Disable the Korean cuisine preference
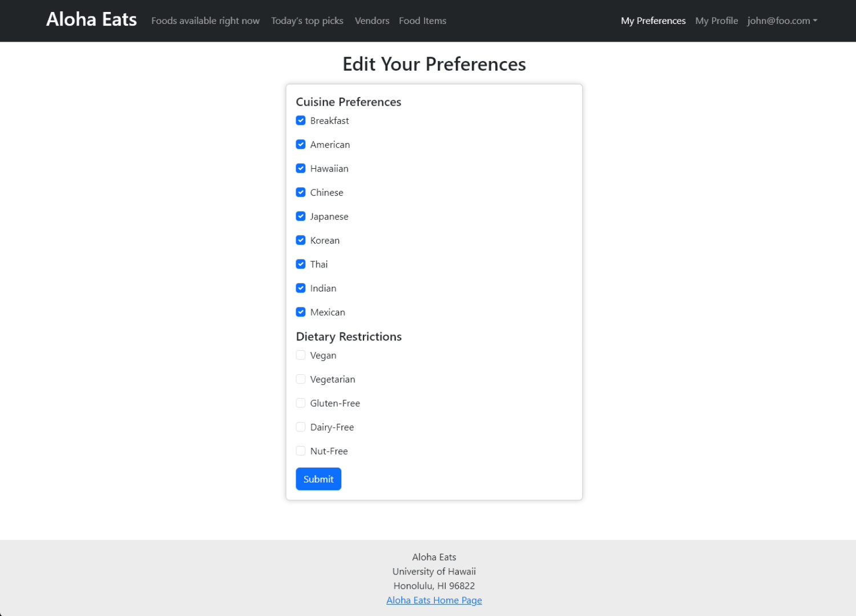 pyautogui.click(x=301, y=240)
